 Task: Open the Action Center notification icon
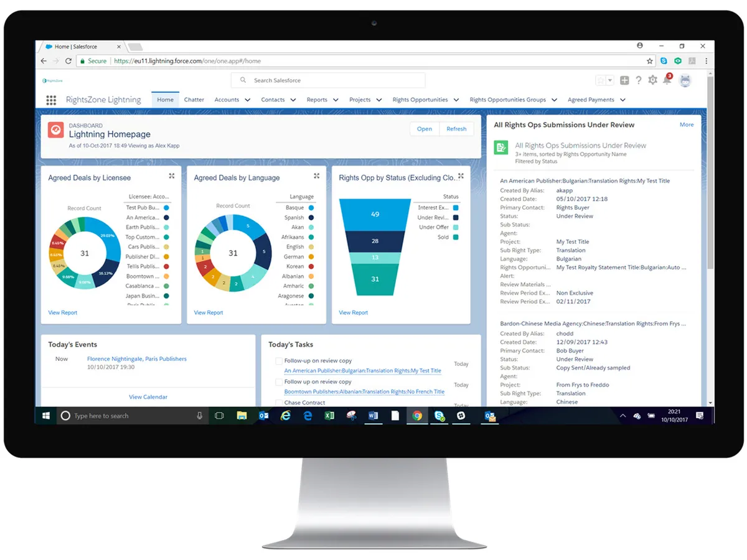pyautogui.click(x=700, y=416)
